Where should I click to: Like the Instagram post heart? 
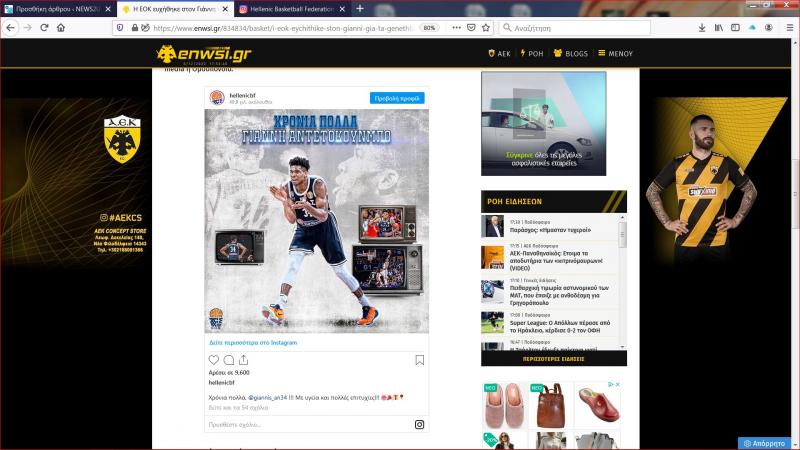(x=214, y=360)
